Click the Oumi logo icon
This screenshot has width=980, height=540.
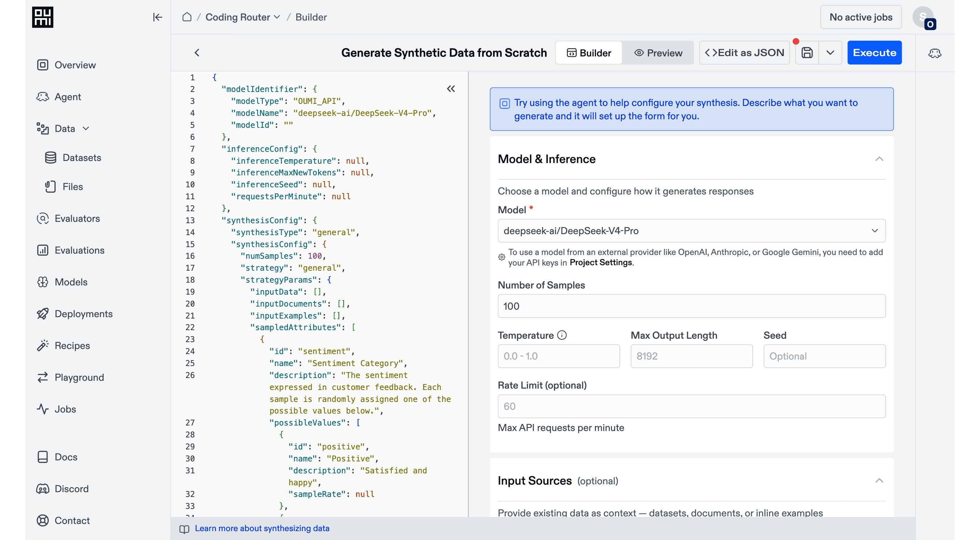pyautogui.click(x=43, y=17)
